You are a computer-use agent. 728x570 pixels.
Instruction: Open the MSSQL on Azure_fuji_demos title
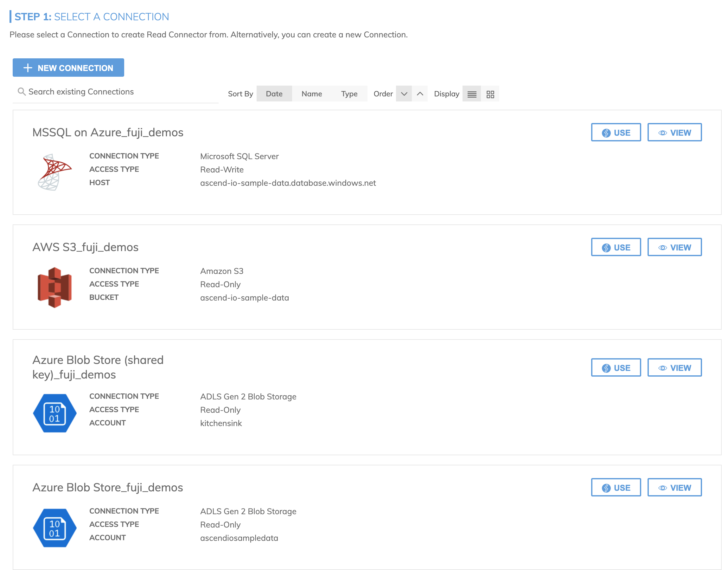coord(108,133)
